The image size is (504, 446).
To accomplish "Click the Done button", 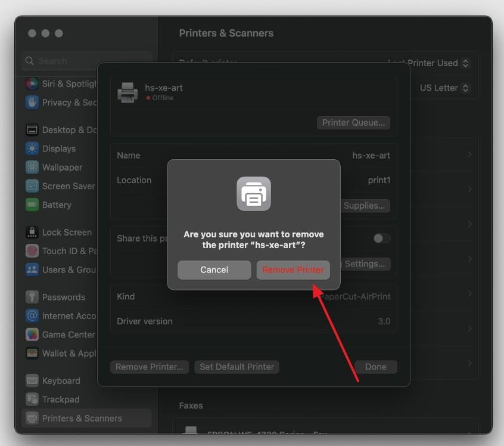I will point(376,367).
